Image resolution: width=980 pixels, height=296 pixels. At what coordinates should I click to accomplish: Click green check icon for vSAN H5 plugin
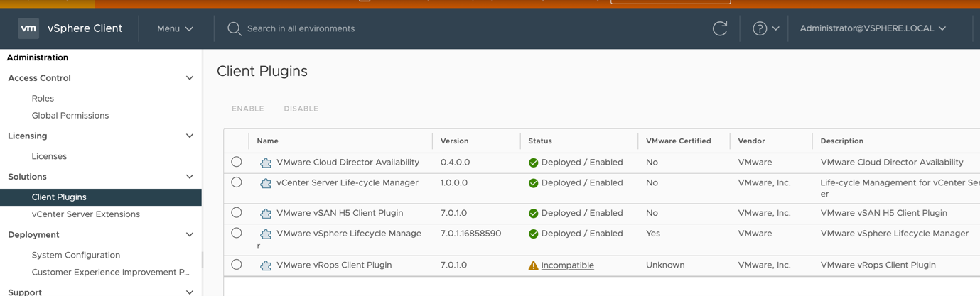pyautogui.click(x=533, y=214)
